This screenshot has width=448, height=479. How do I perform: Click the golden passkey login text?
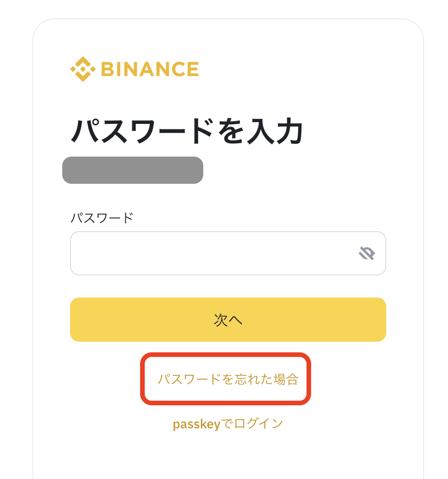pyautogui.click(x=228, y=424)
